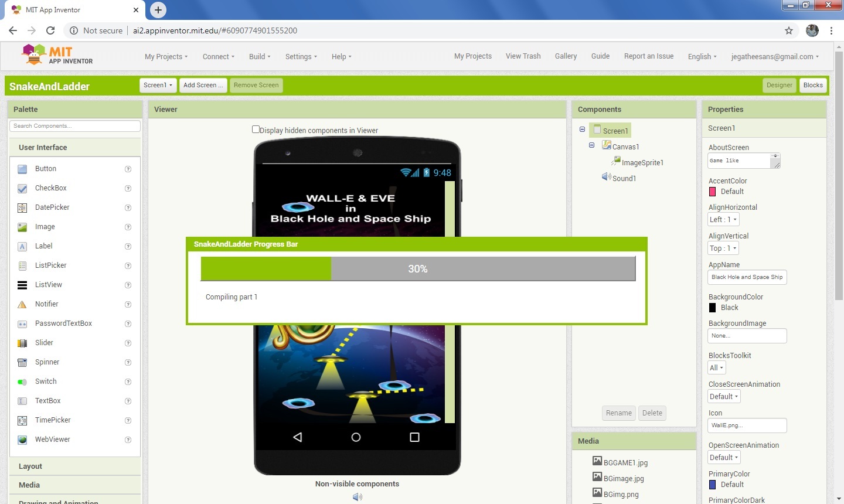Collapse the Screen1 tree node

(582, 130)
